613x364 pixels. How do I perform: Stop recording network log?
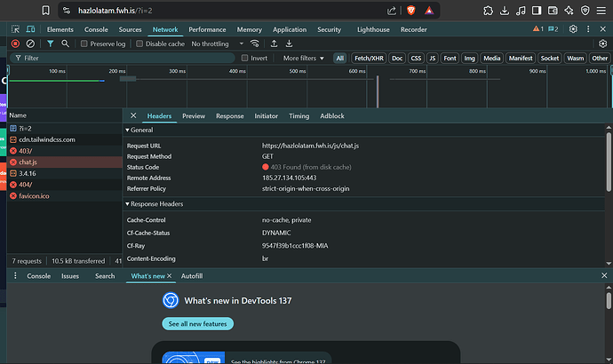(x=15, y=44)
